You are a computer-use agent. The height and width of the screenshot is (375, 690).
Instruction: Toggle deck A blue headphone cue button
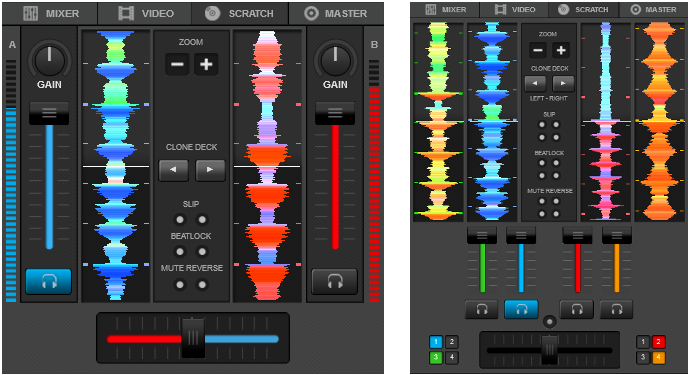tap(48, 281)
